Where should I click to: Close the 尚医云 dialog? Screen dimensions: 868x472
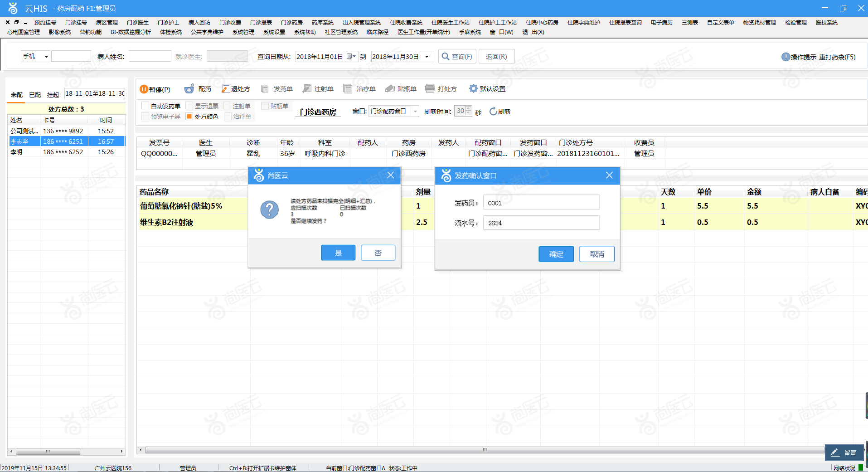pyautogui.click(x=390, y=175)
